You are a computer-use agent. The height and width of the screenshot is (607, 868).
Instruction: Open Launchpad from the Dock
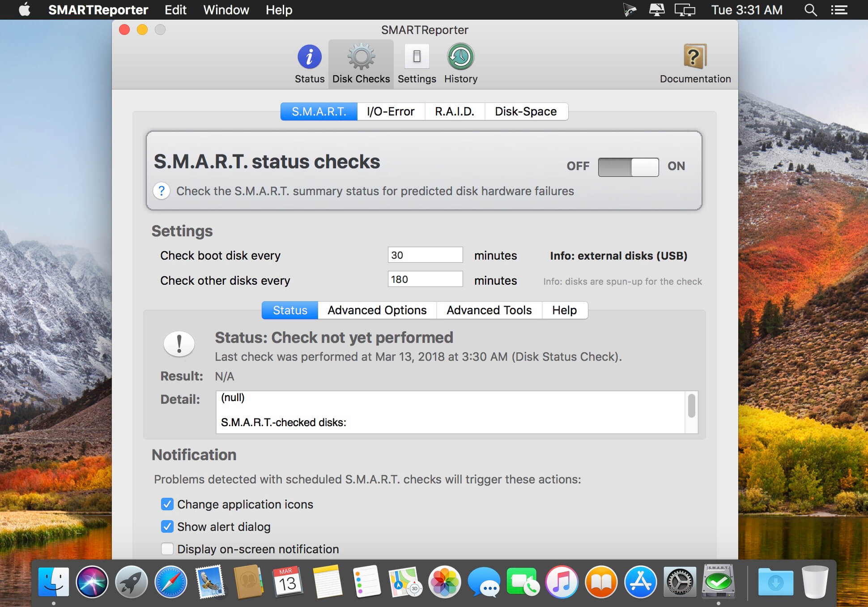click(x=132, y=582)
